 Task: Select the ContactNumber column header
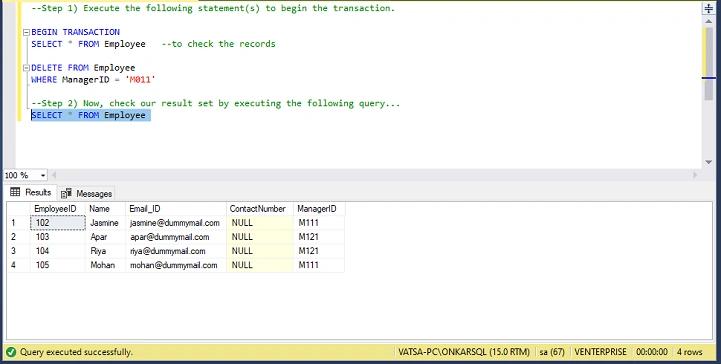(260, 209)
